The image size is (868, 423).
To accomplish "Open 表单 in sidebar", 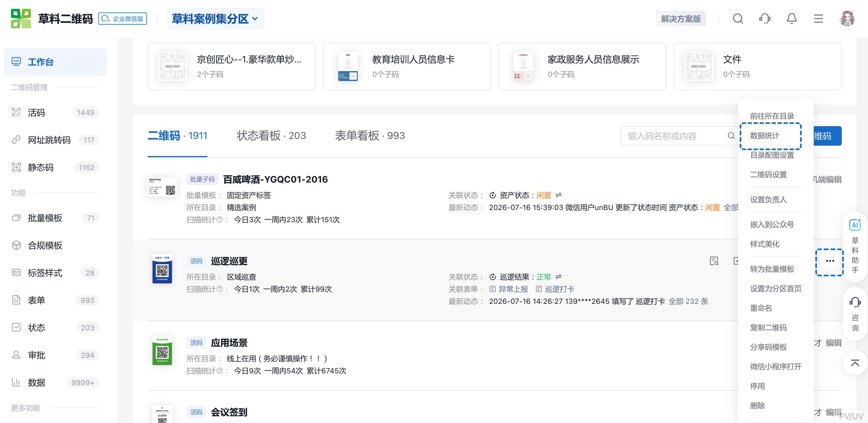I will [x=55, y=300].
